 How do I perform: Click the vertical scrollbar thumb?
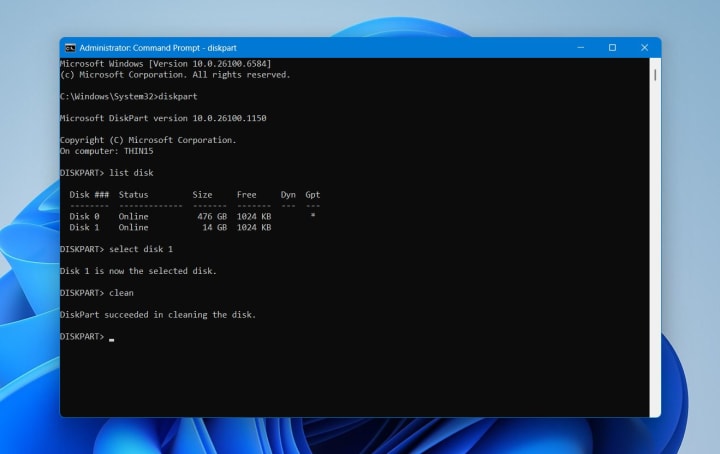(655, 75)
